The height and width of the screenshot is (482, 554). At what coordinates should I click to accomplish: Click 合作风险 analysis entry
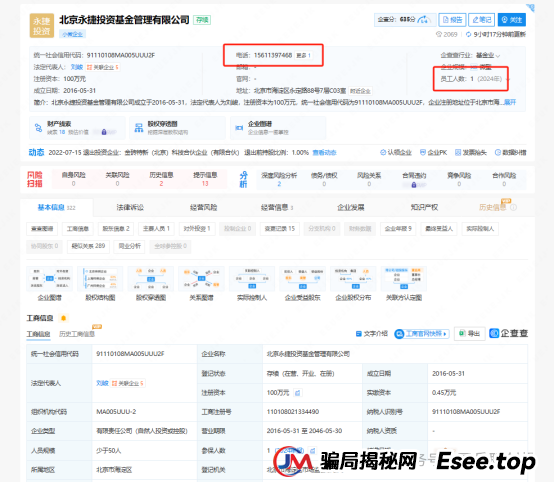point(504,180)
